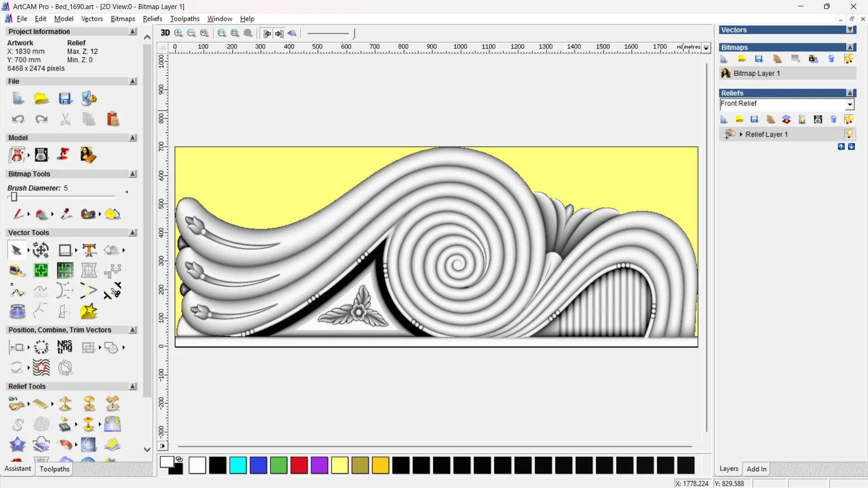Select the Paint Brush bitmap tool
The image size is (868, 488).
(18, 214)
